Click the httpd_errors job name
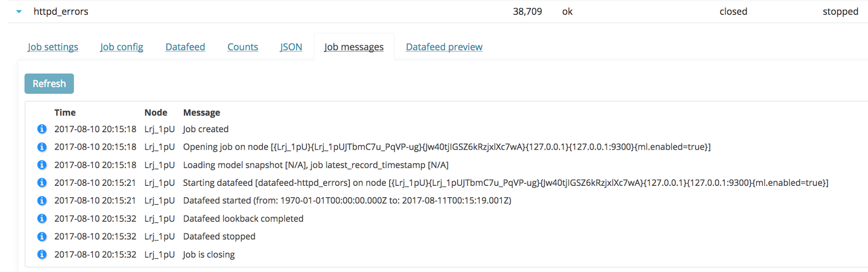This screenshot has height=272, width=868. (61, 11)
